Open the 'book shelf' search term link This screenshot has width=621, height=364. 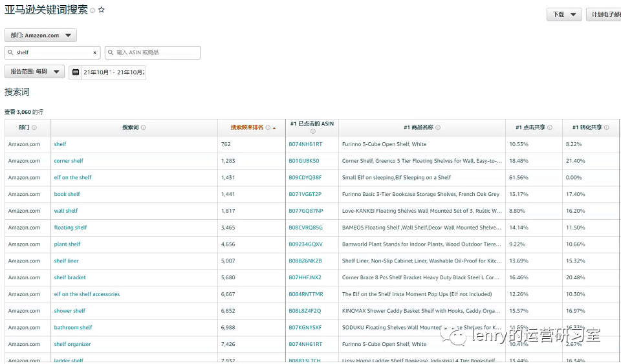tap(67, 194)
